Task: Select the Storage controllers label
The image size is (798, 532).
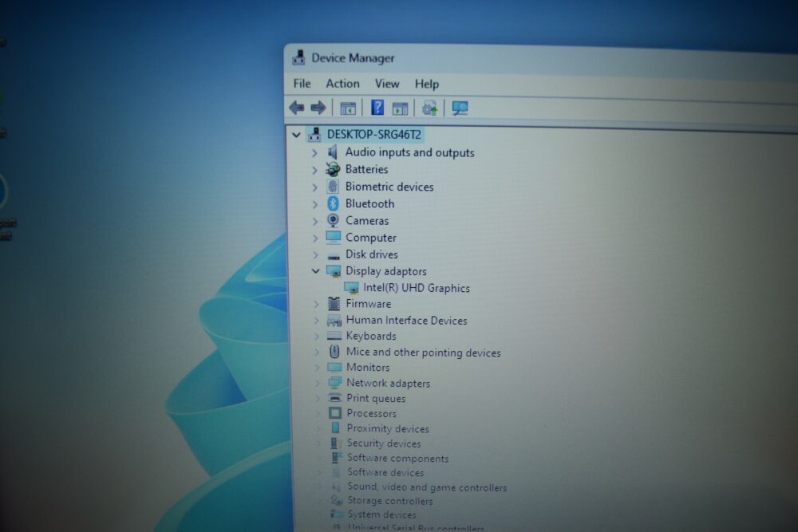Action: 390,501
